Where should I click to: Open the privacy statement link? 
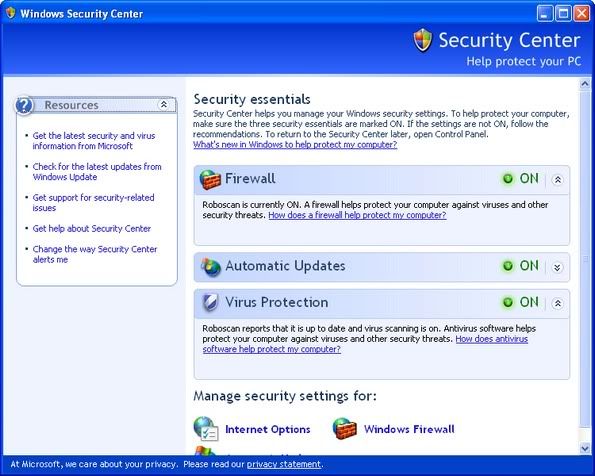(283, 464)
